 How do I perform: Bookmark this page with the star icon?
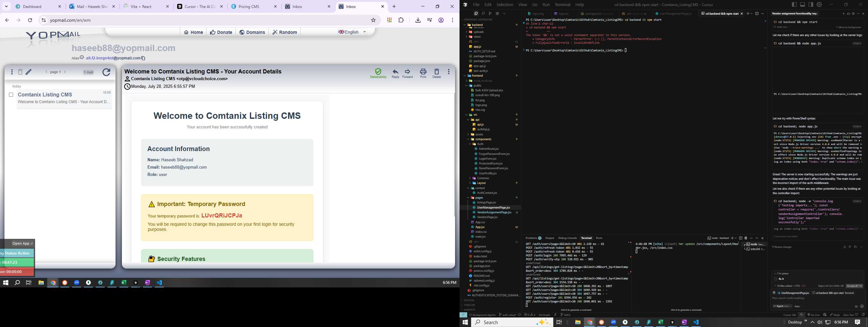click(x=373, y=20)
